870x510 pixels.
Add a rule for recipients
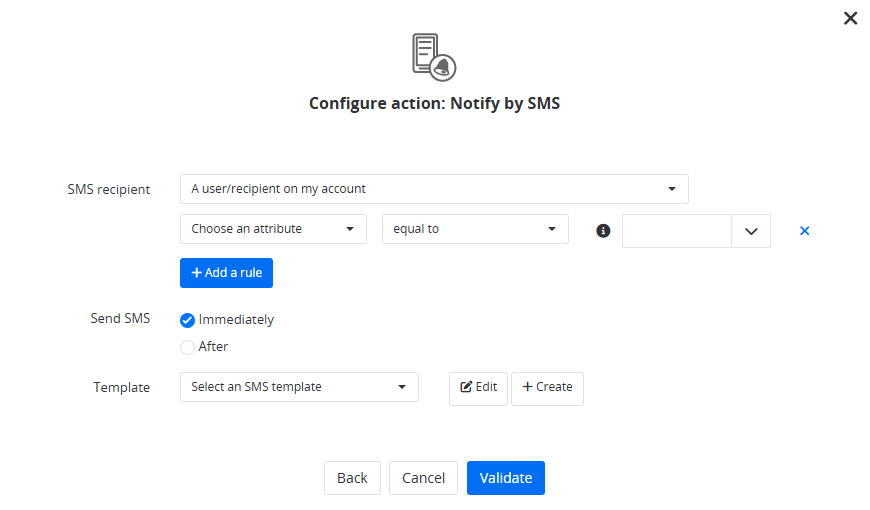226,273
